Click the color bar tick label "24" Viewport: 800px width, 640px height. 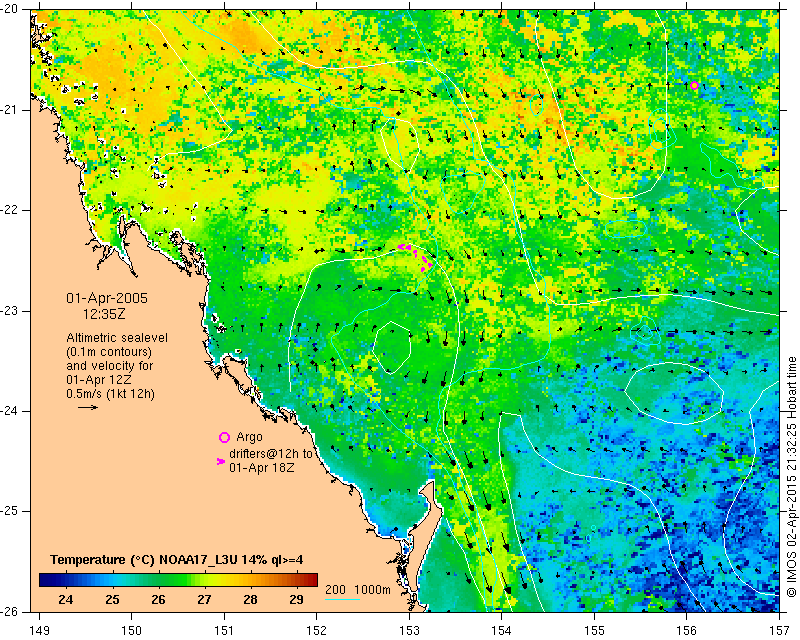click(x=65, y=600)
